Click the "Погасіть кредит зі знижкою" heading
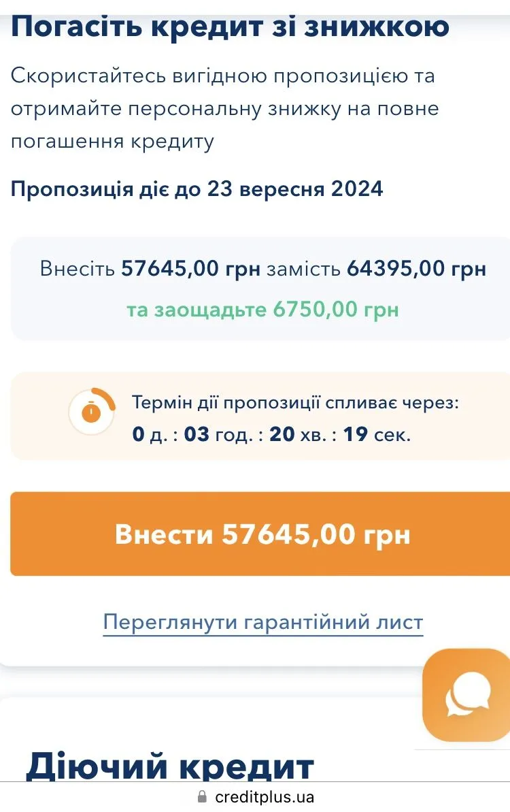 click(x=230, y=26)
